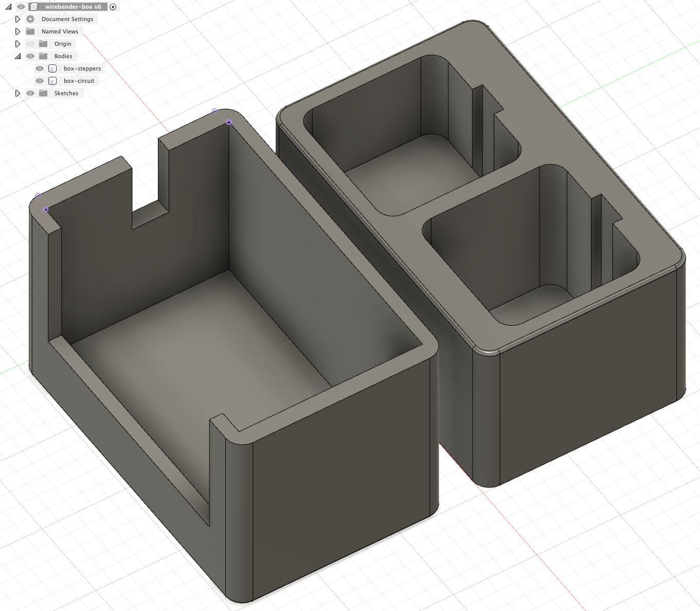Hide the Sketches folder contents
700x611 pixels.
[x=30, y=93]
